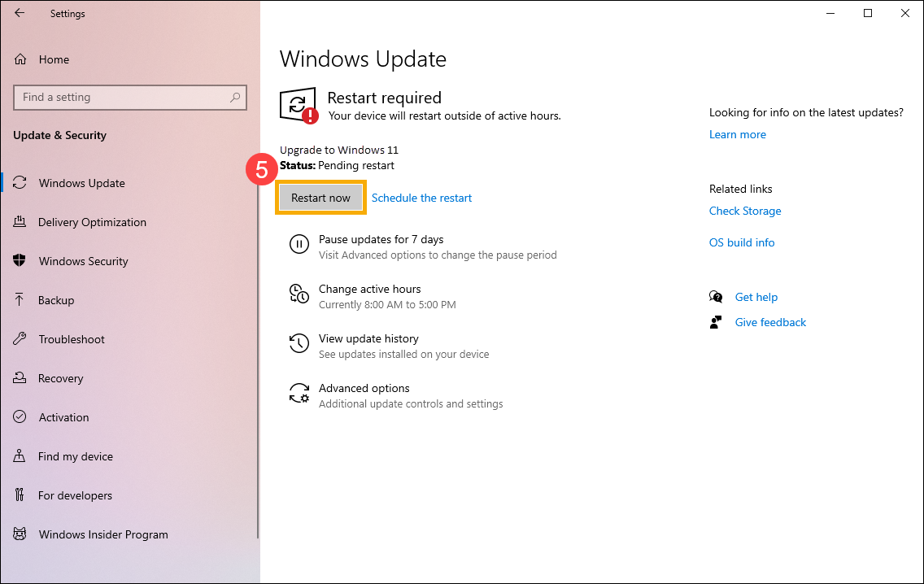The width and height of the screenshot is (924, 584).
Task: Click the Windows Update page heading
Action: coord(363,59)
